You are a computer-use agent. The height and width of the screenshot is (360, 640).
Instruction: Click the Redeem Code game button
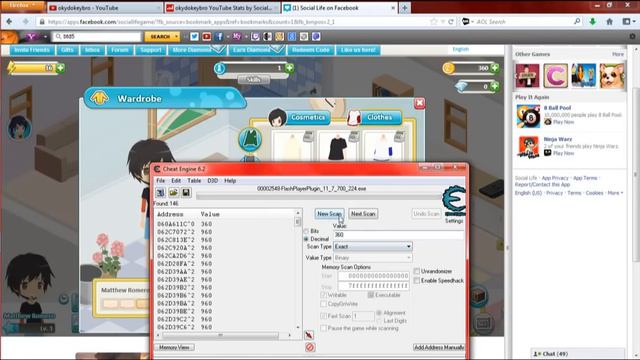coord(310,50)
